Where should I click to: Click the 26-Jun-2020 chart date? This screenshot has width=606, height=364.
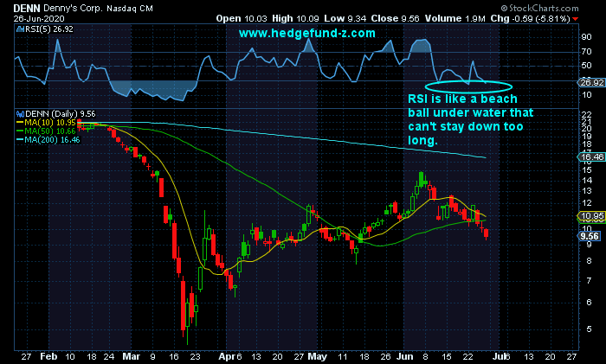39,18
